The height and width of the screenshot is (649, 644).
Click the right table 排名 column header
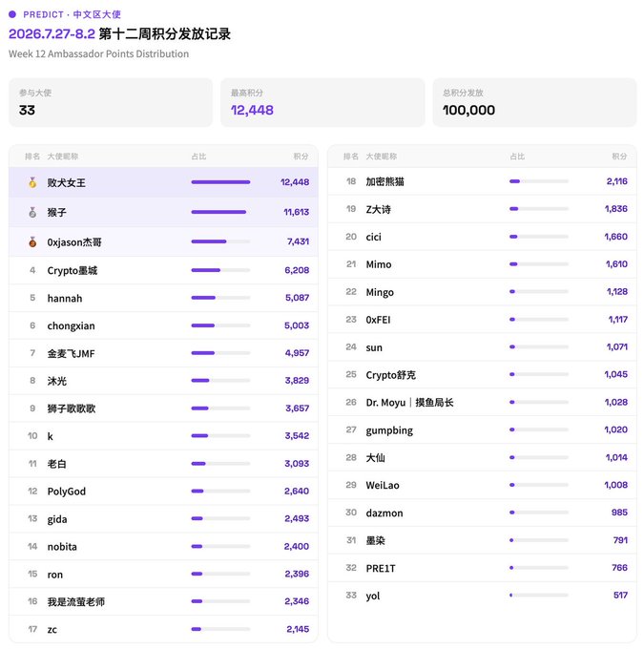351,157
